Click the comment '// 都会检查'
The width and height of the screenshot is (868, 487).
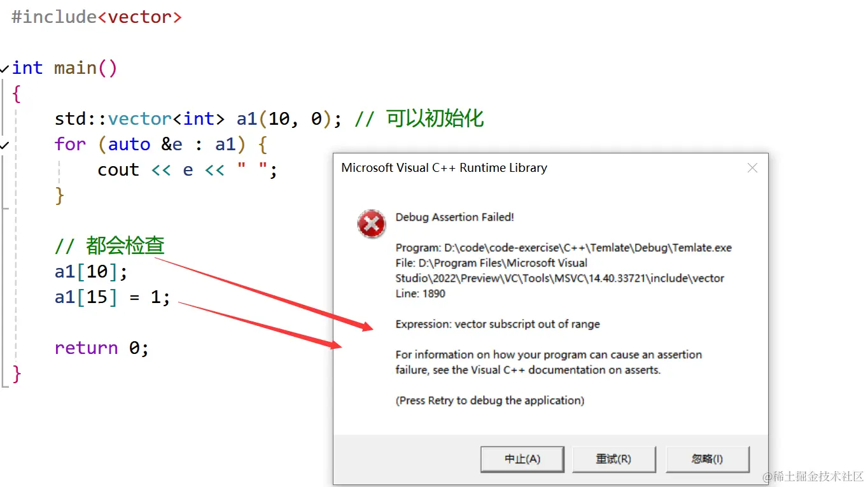109,246
